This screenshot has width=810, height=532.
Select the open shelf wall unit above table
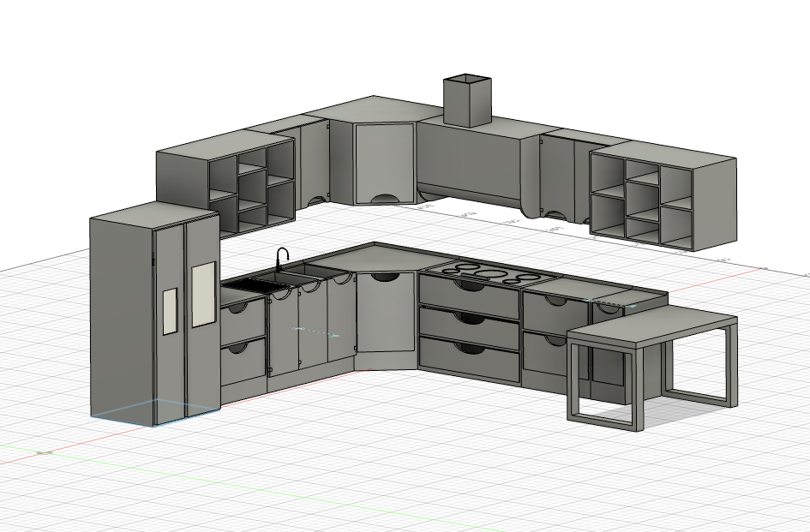tap(663, 196)
